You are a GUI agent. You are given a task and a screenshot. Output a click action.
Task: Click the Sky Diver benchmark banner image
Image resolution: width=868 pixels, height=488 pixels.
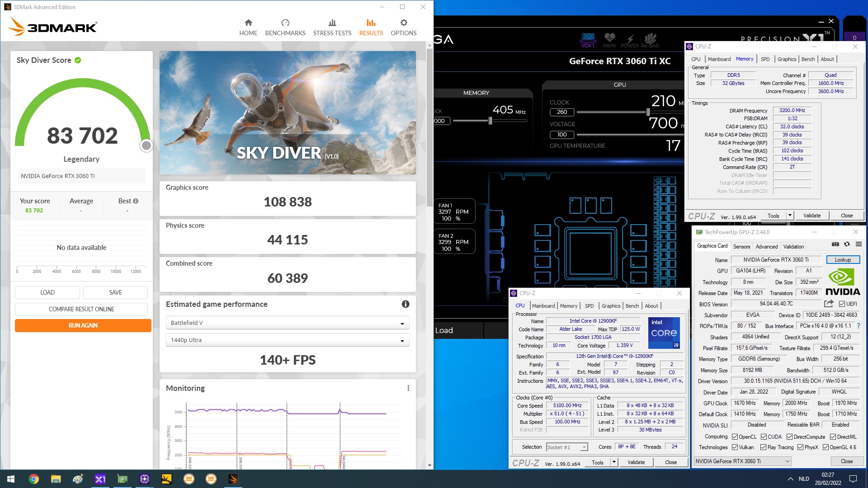(288, 113)
